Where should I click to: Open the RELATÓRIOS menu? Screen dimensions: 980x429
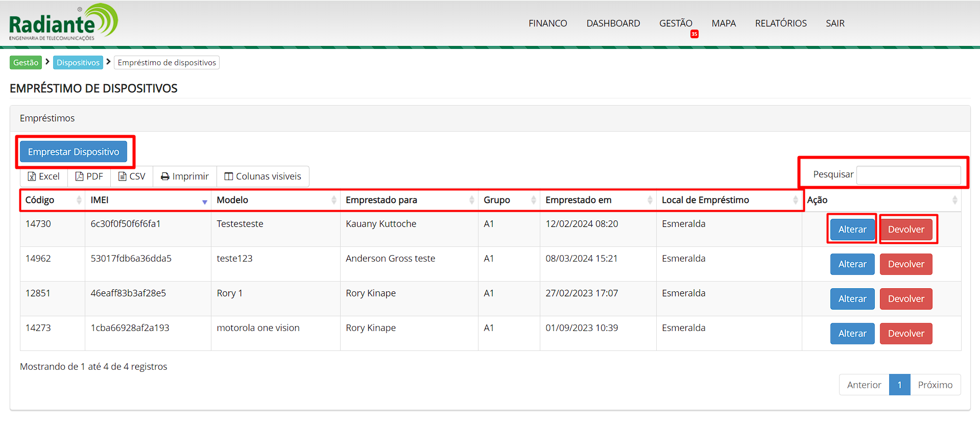coord(780,23)
